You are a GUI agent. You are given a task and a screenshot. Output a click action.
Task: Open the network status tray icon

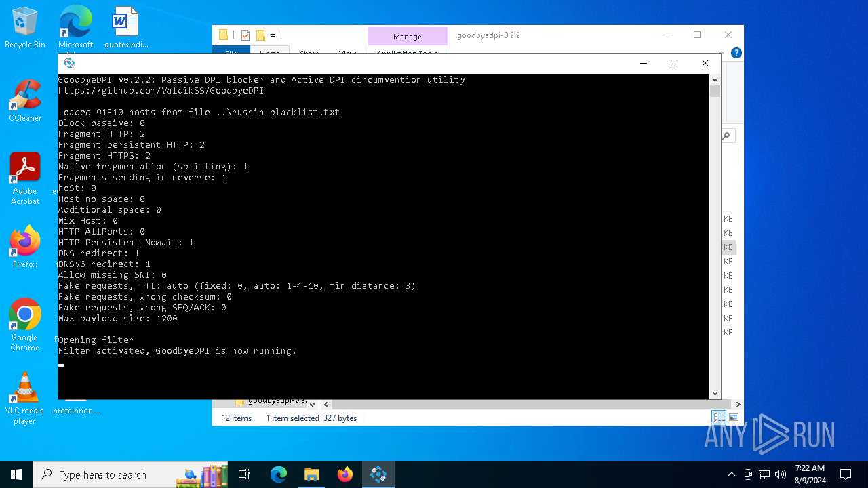(764, 474)
